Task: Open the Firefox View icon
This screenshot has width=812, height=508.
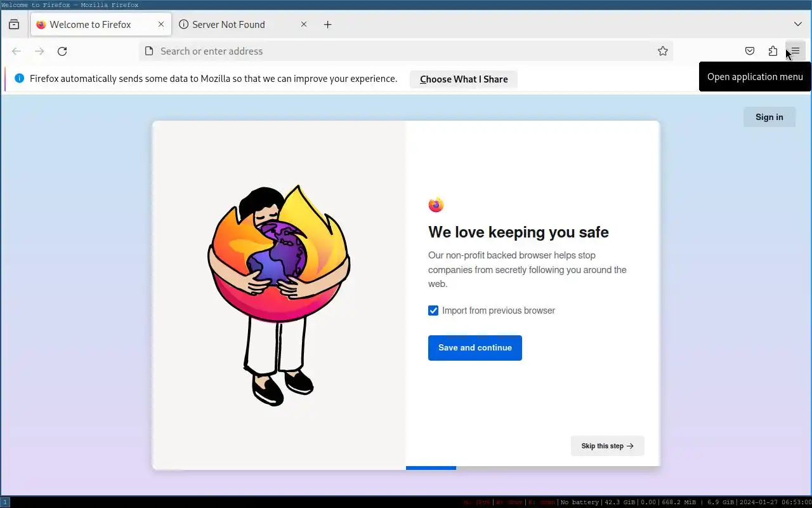Action: point(14,24)
